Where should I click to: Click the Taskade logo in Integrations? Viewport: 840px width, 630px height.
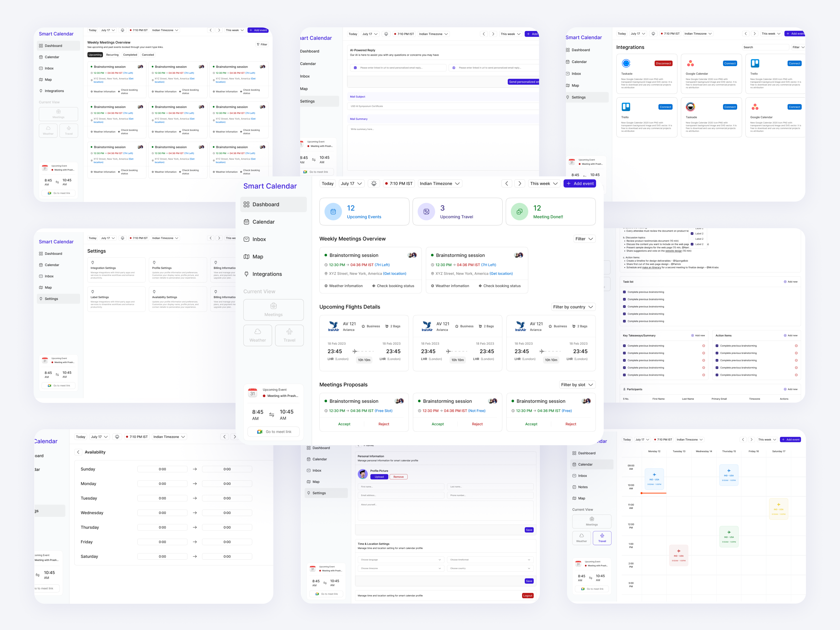[x=626, y=64]
